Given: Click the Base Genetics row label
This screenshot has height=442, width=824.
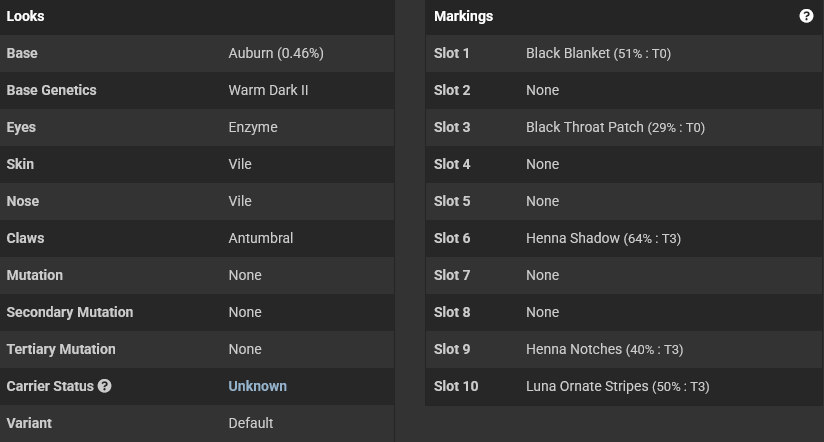Looking at the screenshot, I should point(51,90).
